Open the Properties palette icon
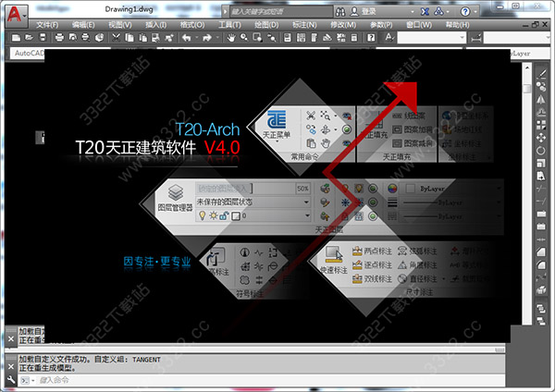Image resolution: width=555 pixels, height=392 pixels. [x=288, y=38]
